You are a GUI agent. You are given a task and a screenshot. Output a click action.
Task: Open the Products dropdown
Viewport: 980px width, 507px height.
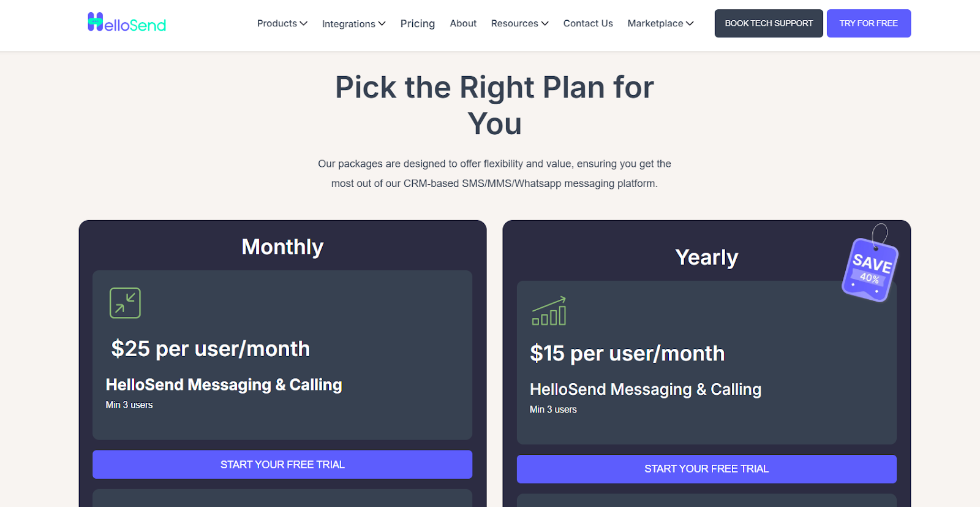pos(281,23)
